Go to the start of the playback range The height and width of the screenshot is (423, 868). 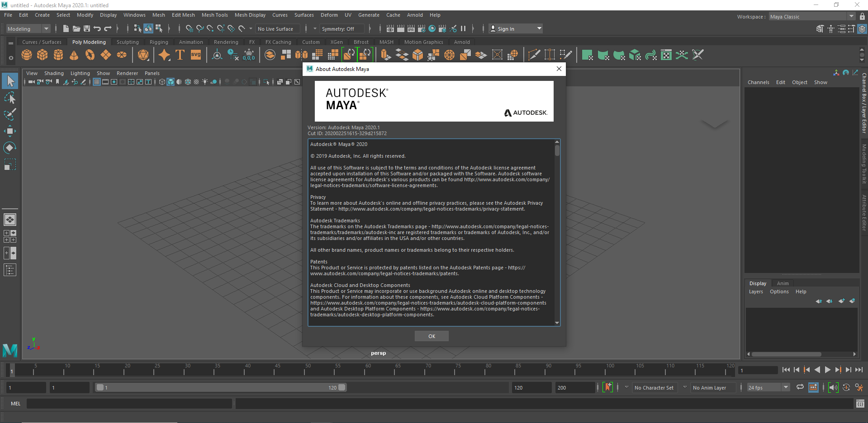[x=786, y=370]
